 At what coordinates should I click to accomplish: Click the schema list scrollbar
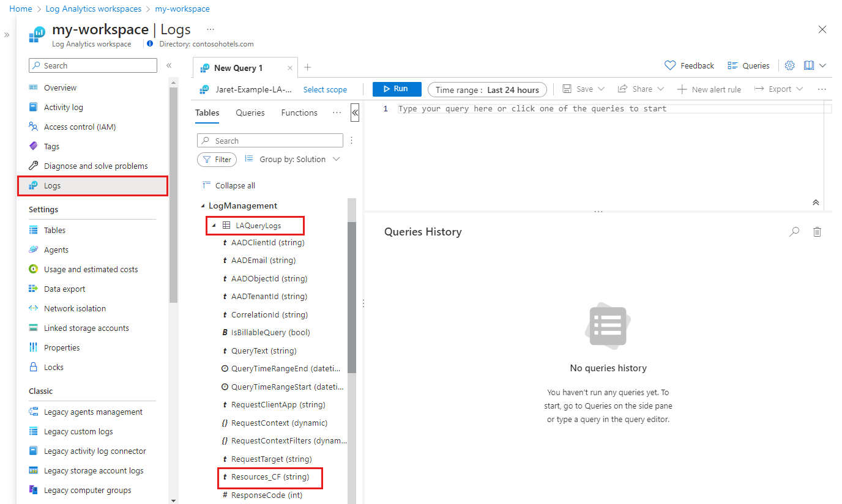[351, 298]
